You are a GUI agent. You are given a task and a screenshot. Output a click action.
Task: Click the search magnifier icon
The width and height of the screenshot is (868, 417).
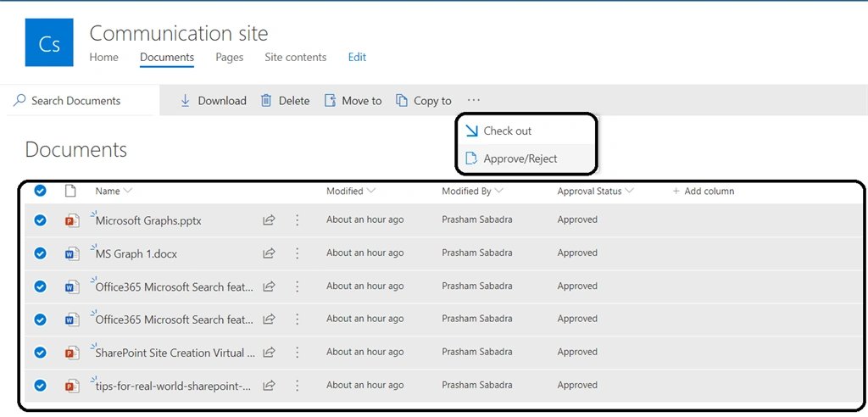coord(19,100)
